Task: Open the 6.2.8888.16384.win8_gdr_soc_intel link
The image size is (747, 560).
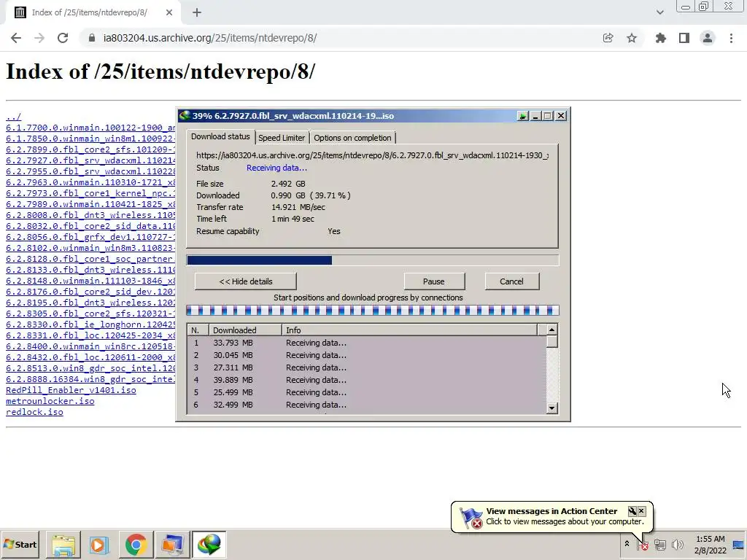Action: (x=90, y=379)
